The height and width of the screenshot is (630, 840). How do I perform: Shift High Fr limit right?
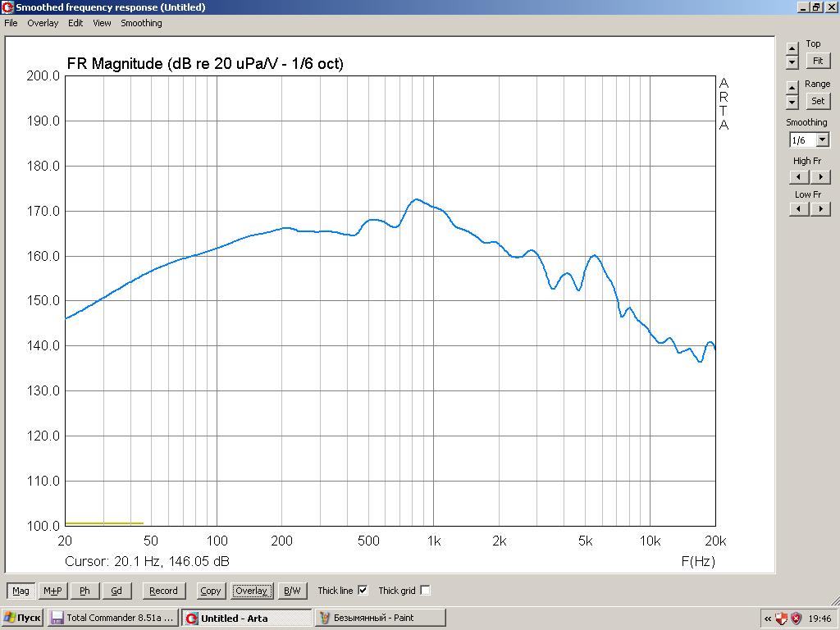(x=820, y=177)
